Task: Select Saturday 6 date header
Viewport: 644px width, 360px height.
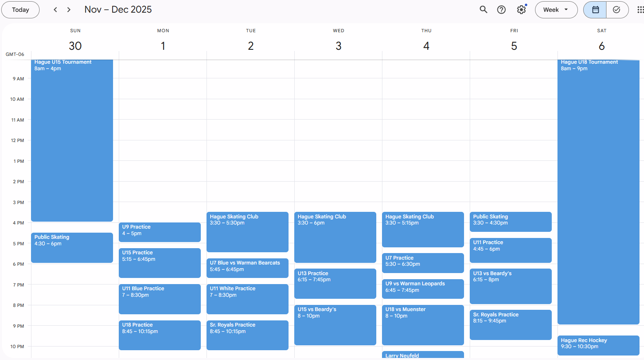Action: pyautogui.click(x=601, y=46)
